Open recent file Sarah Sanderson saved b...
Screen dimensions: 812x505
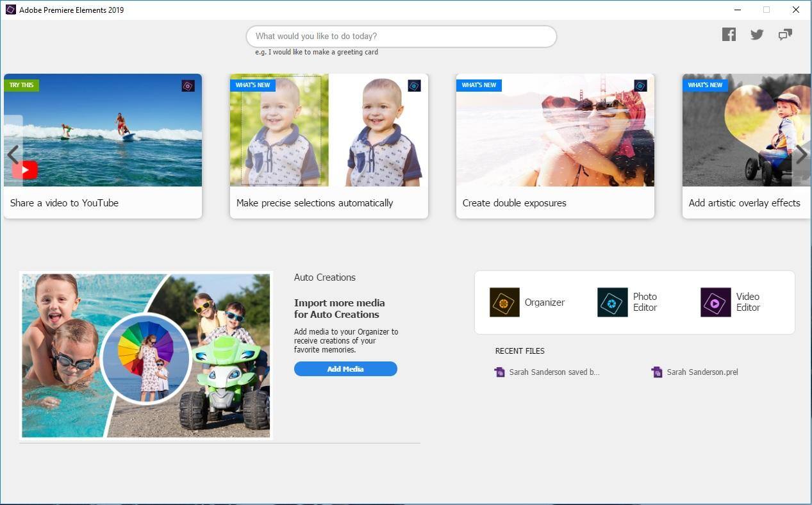coord(554,372)
